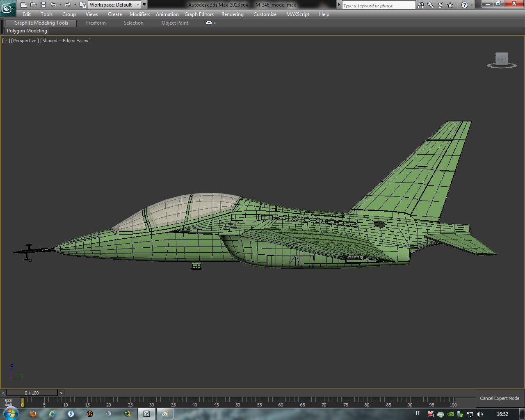Click the 0 / 100 time slider handle
Viewport: 525px width, 420px height.
32,393
